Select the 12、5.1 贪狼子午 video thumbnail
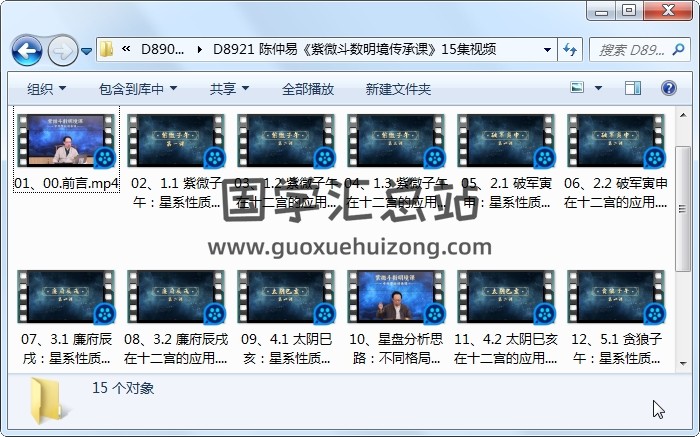 tap(617, 296)
